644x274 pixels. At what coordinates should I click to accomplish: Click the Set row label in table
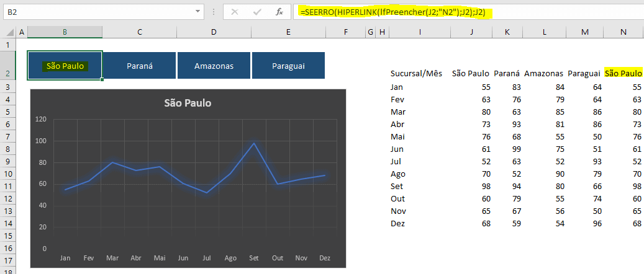coord(396,186)
